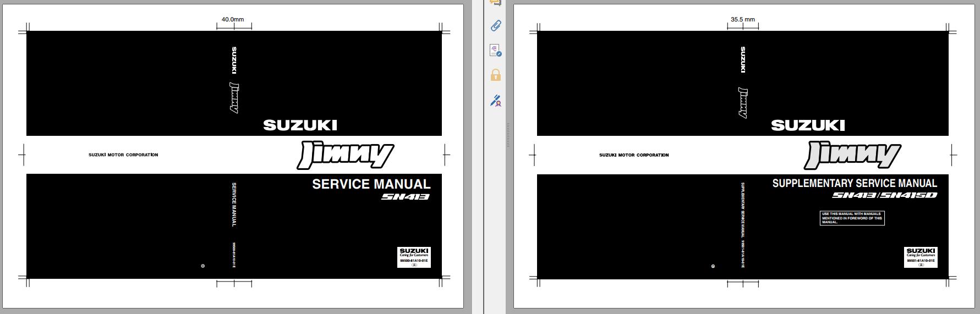Click the SN413 model text on left cover
Viewport: 980px width, 314px height.
pyautogui.click(x=406, y=197)
